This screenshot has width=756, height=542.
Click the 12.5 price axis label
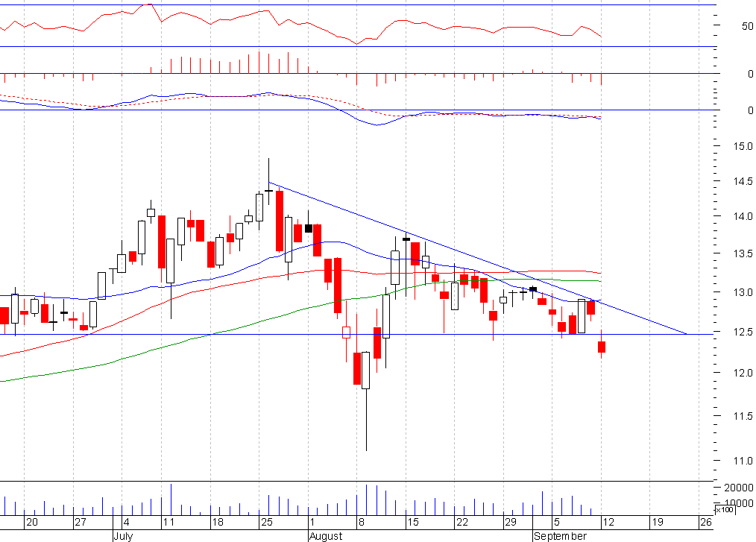(743, 332)
